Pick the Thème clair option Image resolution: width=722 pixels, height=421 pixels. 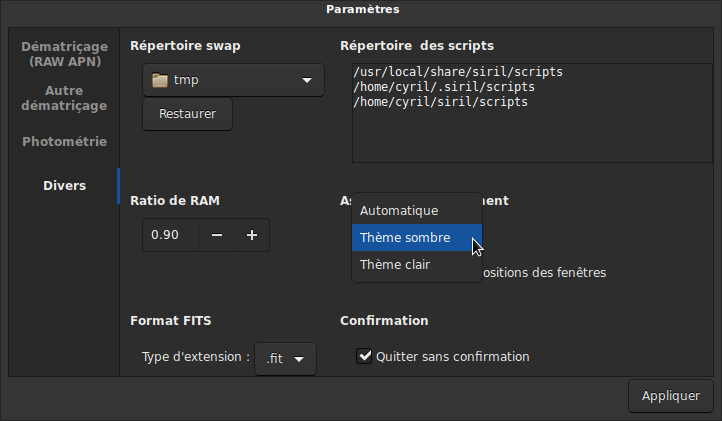[395, 265]
